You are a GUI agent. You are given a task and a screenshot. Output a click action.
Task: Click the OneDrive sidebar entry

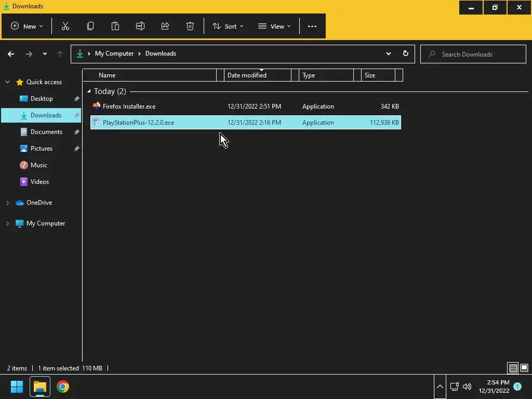click(x=39, y=203)
